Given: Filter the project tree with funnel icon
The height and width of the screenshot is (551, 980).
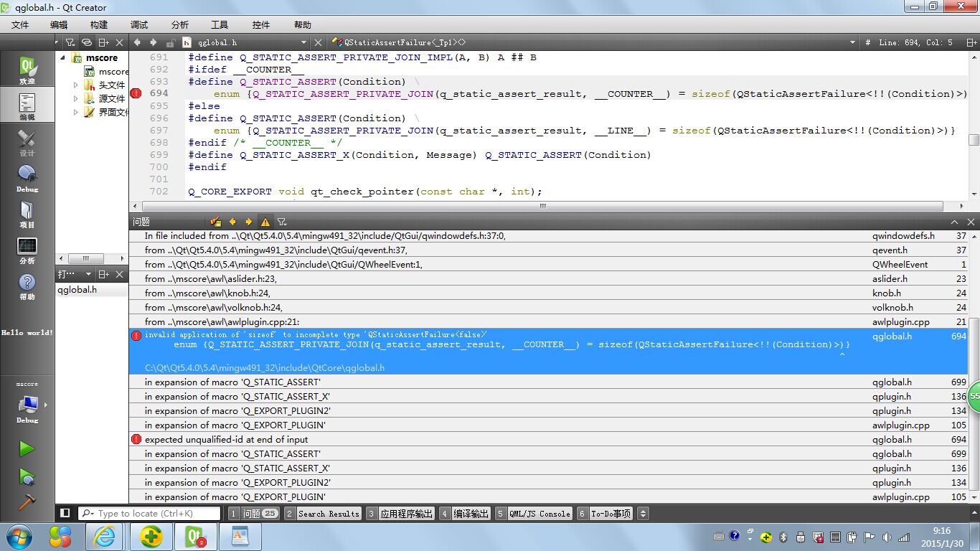Looking at the screenshot, I should pos(70,42).
